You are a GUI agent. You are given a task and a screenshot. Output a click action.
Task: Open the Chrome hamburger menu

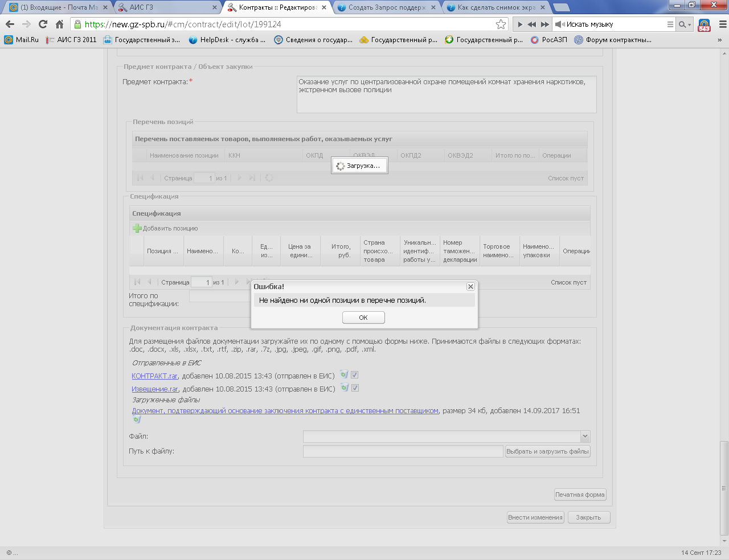723,24
